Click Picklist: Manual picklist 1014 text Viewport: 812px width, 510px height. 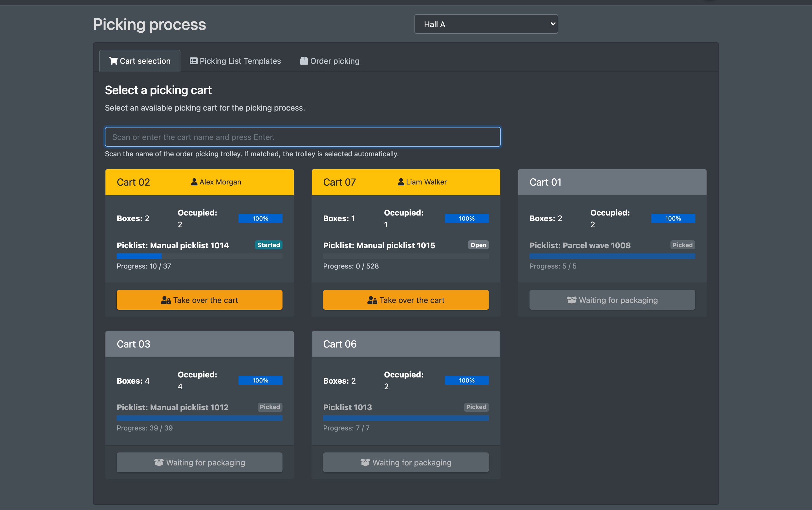173,245
